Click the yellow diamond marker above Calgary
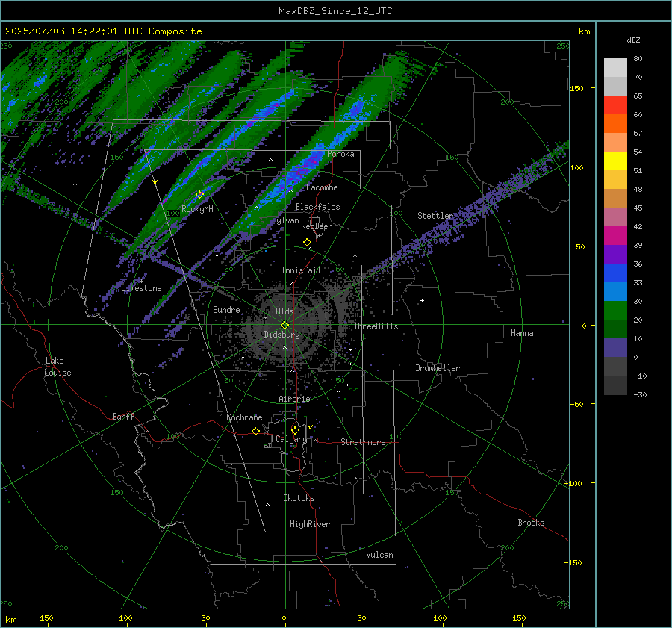The width and height of the screenshot is (672, 628). [295, 430]
